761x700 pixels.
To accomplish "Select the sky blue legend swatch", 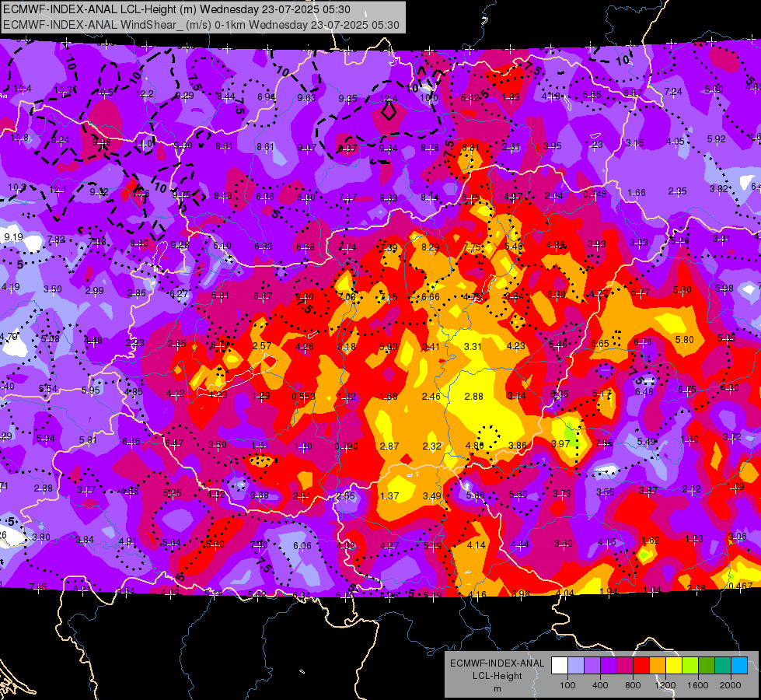I will coord(739,666).
